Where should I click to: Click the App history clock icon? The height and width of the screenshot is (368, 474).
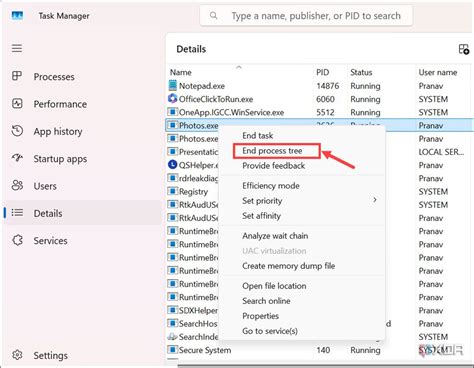click(17, 131)
